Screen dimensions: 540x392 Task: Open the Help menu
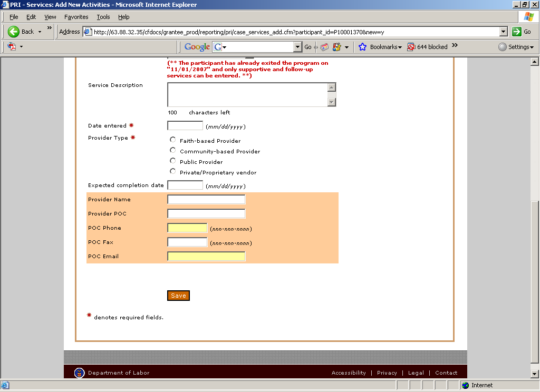[123, 17]
